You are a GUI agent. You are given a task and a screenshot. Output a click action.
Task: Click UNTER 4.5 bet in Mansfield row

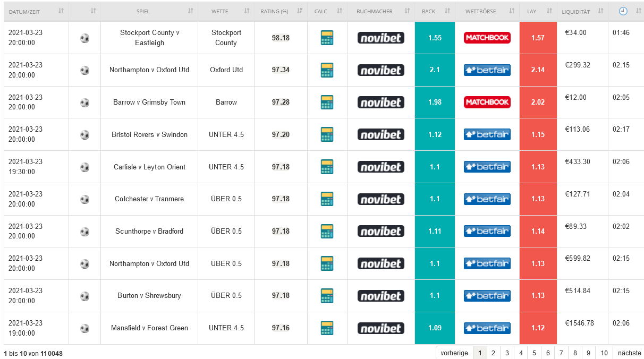click(x=226, y=328)
